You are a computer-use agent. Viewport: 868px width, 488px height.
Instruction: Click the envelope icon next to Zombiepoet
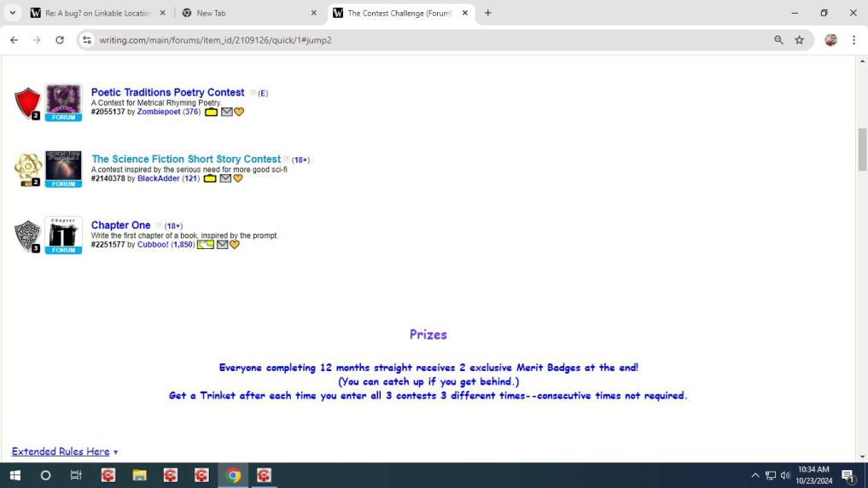coord(226,112)
